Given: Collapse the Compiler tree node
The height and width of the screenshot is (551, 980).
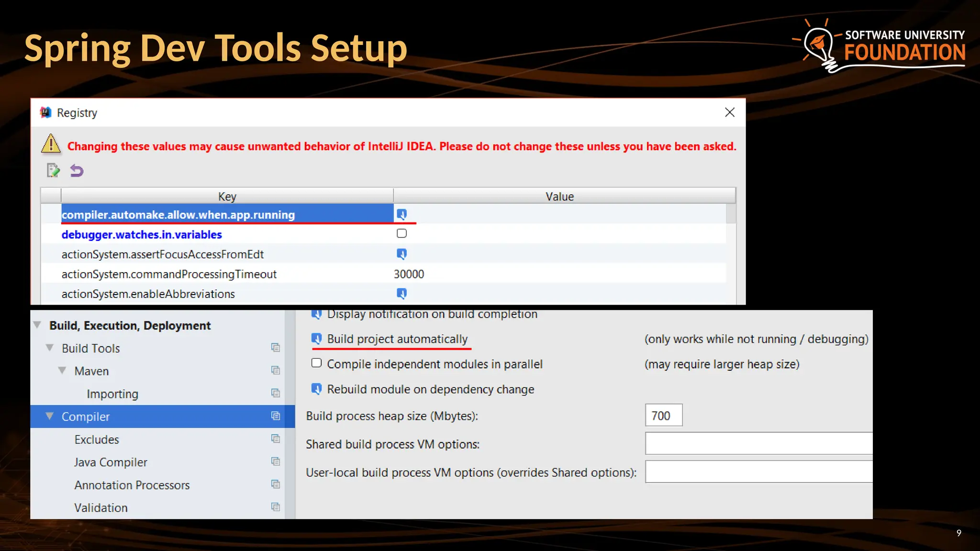Looking at the screenshot, I should (x=50, y=416).
